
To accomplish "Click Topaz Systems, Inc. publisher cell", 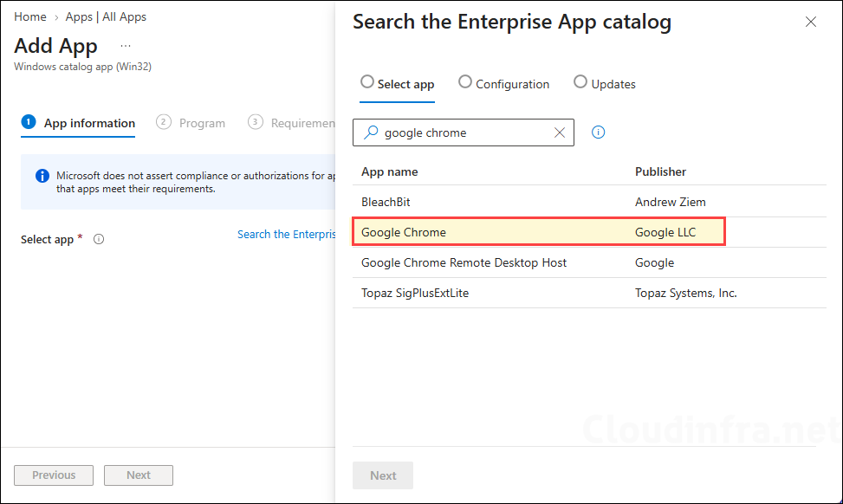I will [685, 293].
